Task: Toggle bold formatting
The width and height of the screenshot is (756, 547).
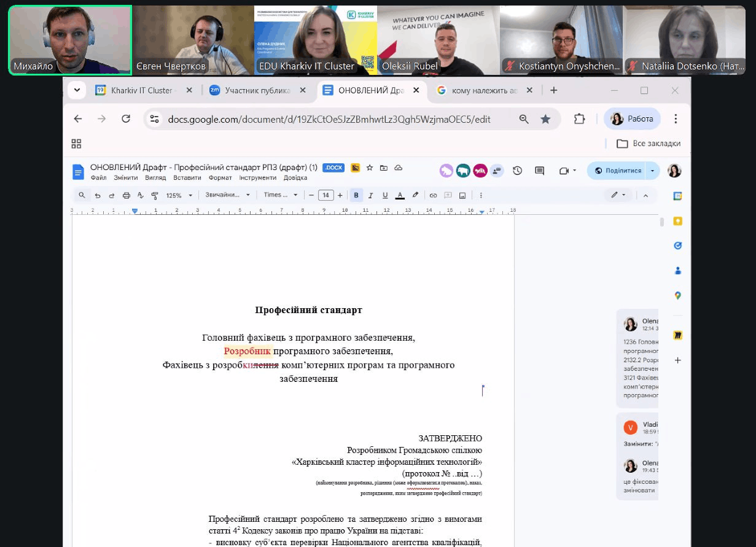Action: click(356, 195)
